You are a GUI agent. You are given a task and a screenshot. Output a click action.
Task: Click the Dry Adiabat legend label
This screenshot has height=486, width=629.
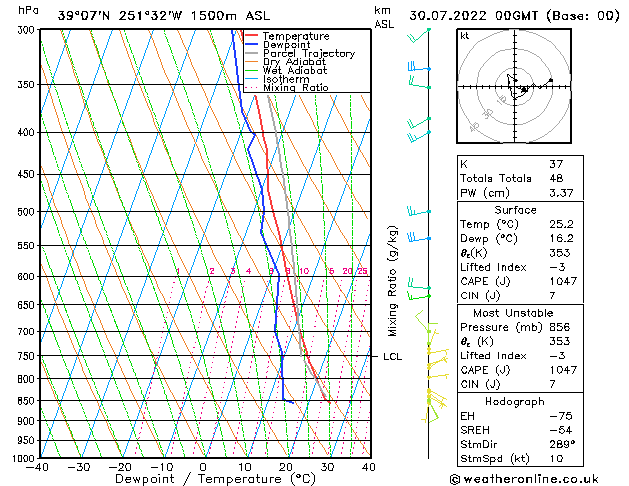coord(294,62)
